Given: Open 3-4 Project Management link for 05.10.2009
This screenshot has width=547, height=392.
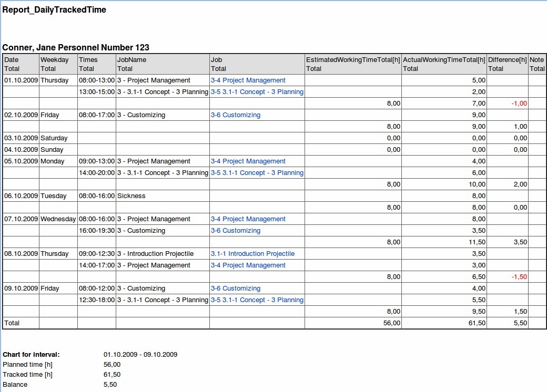Looking at the screenshot, I should click(248, 161).
